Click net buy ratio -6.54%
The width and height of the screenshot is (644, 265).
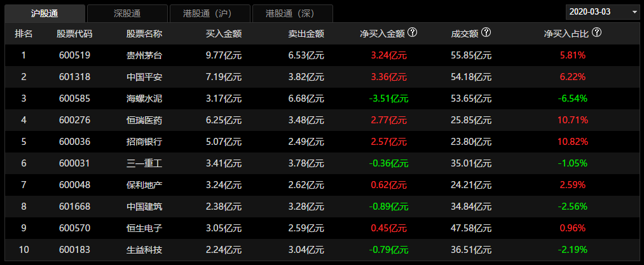pos(573,99)
